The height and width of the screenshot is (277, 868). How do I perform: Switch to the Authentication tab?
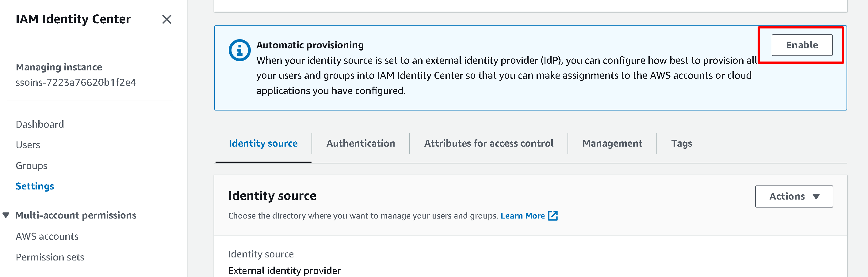(x=361, y=143)
